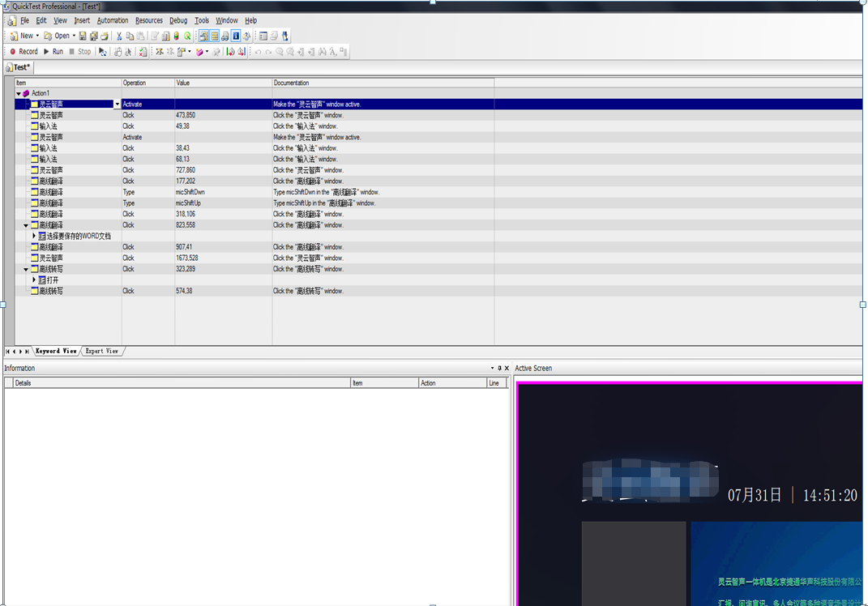Collapse 离线转写 row with value 323,289
Image resolution: width=868 pixels, height=606 pixels.
26,270
